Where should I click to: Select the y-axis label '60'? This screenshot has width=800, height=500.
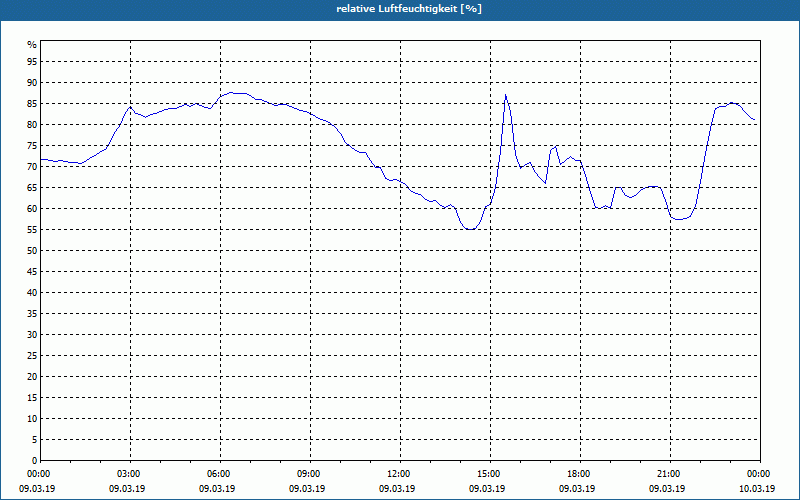(x=32, y=209)
